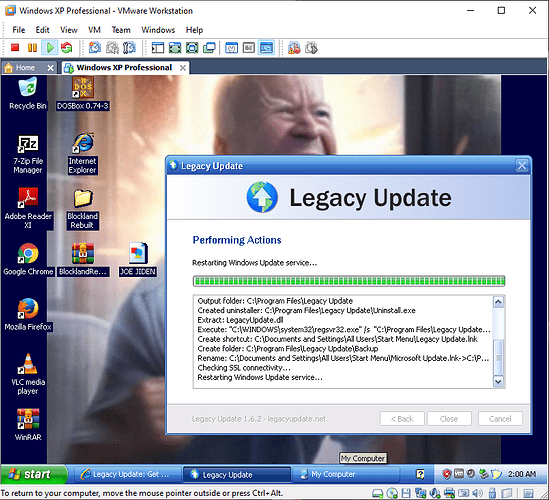Click log line 'Checking SSL connectivity...'
The image size is (549, 500).
pyautogui.click(x=244, y=368)
